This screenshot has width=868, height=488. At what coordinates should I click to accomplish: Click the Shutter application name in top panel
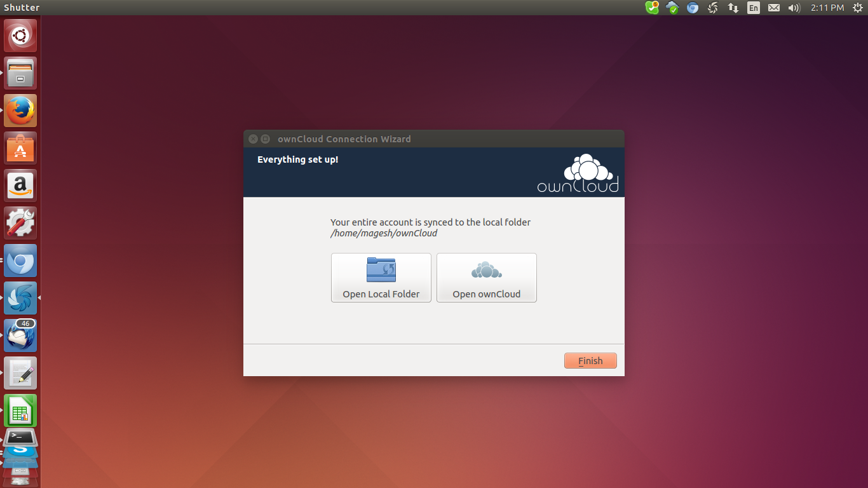coord(22,8)
